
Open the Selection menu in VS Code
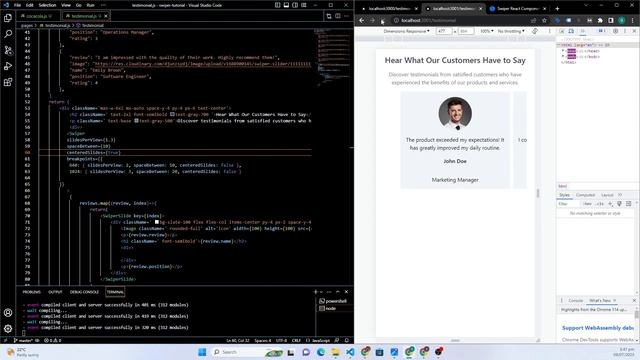(47, 5)
